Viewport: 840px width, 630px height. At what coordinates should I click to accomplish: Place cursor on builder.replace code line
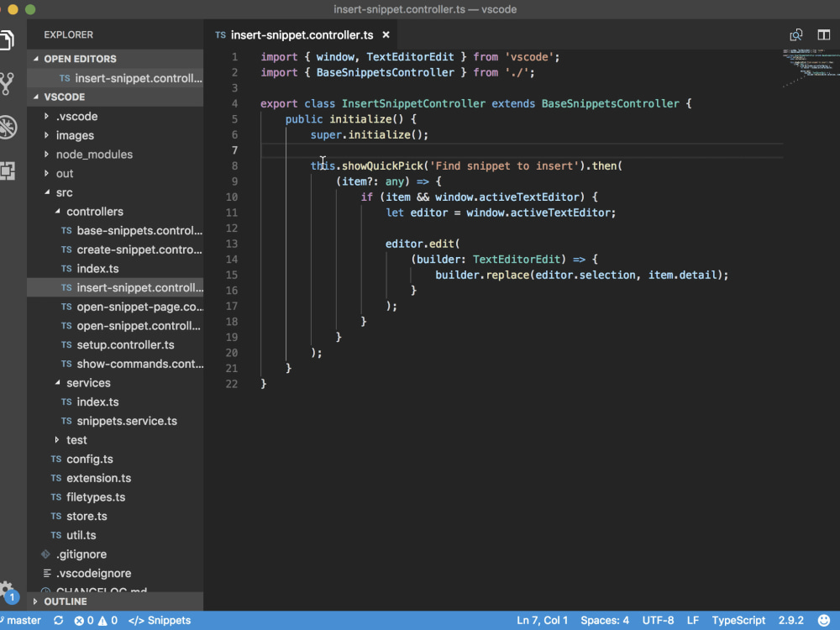(581, 275)
